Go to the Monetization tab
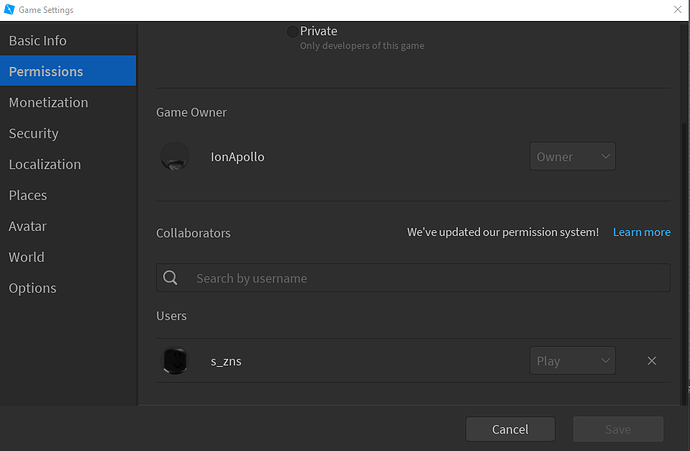This screenshot has height=451, width=690. coord(49,102)
